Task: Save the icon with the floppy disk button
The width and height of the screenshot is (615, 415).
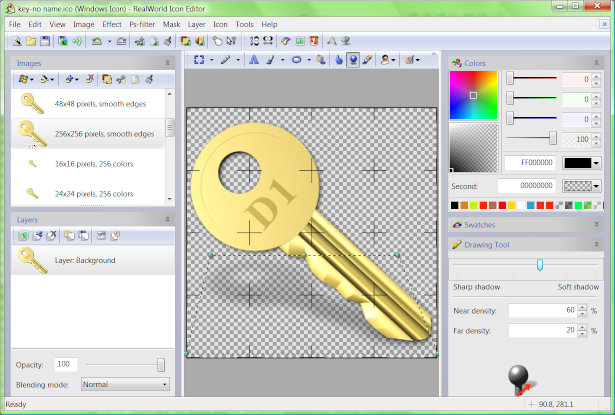Action: pos(45,41)
